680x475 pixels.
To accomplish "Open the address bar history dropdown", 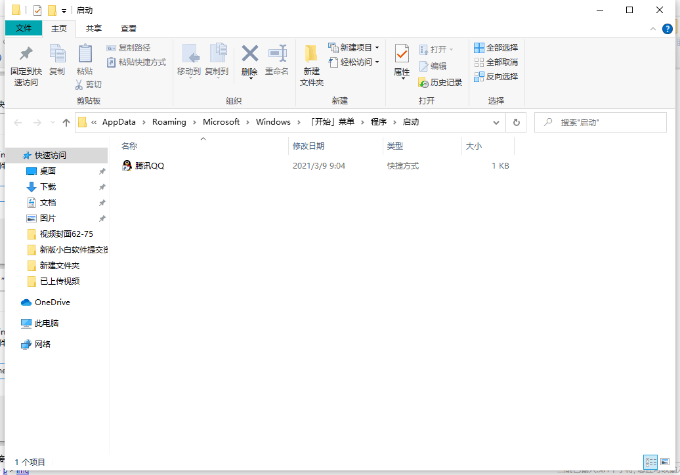I will point(498,122).
